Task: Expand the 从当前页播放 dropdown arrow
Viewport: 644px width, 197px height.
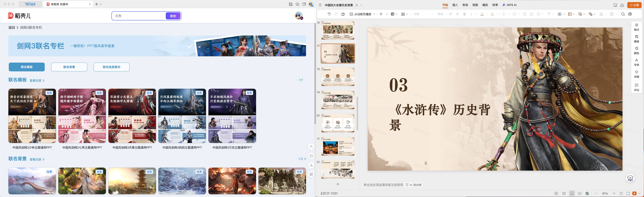Action: tap(374, 14)
